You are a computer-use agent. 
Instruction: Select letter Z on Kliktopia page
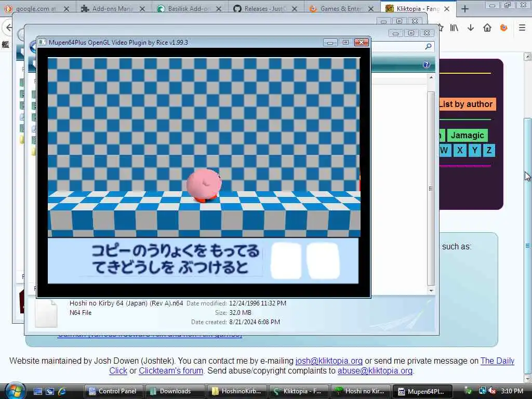point(489,150)
